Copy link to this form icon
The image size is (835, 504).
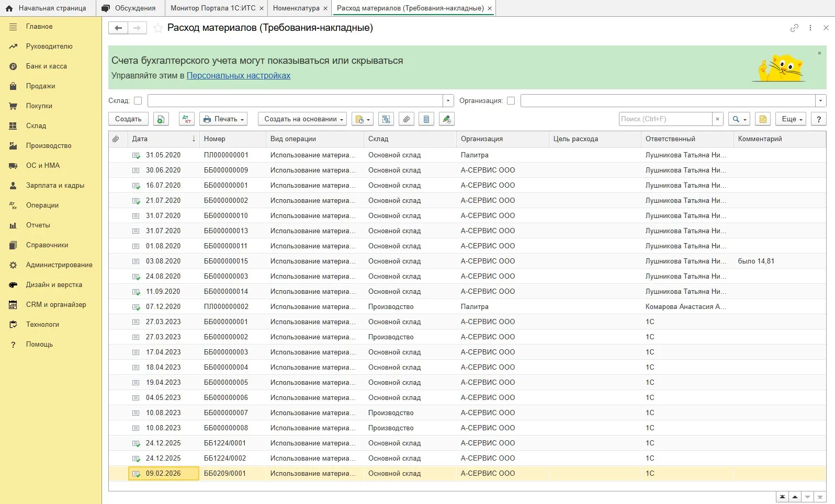(794, 28)
